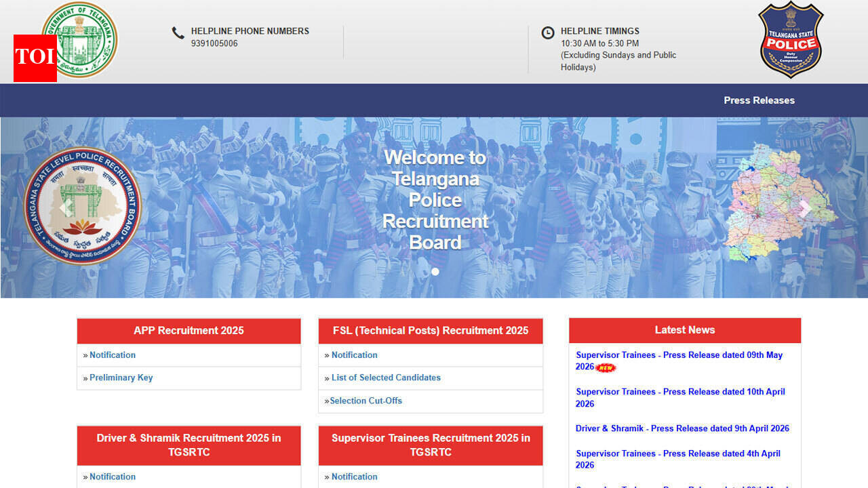Viewport: 868px width, 488px height.
Task: Click the carousel slide indicator dot
Action: (x=435, y=272)
